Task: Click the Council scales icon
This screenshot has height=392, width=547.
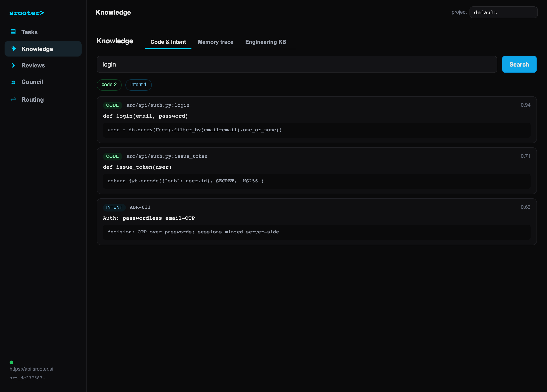Action: [13, 82]
